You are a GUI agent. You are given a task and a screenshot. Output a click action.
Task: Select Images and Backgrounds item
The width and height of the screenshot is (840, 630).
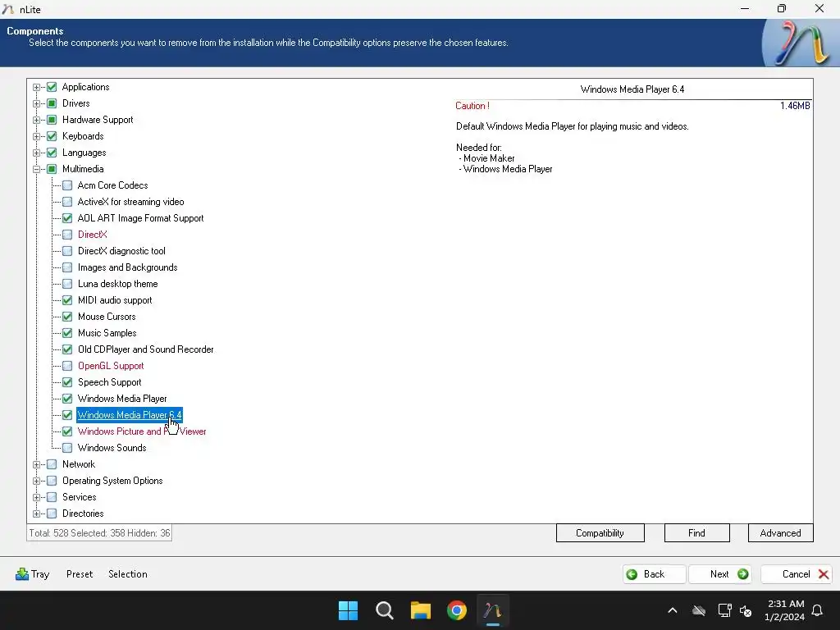127,267
